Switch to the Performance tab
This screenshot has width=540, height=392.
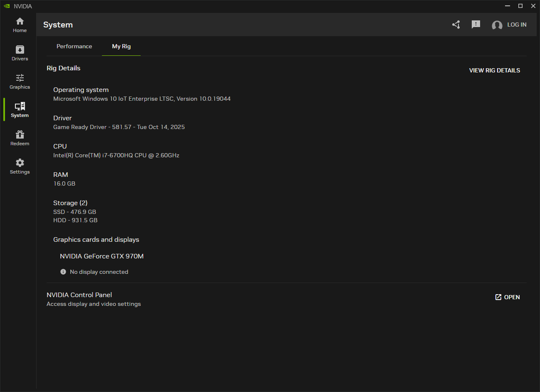74,46
